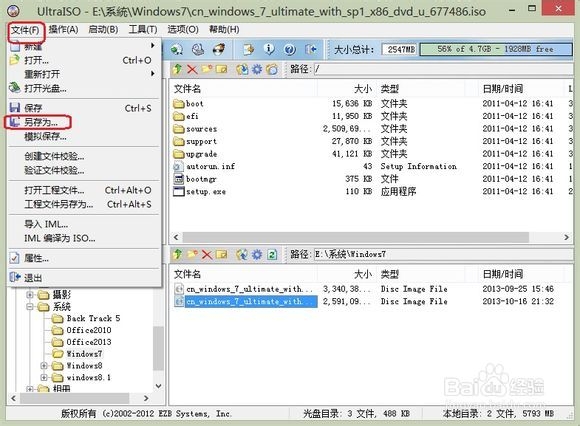Choose 模拟保存... menu entry
The width and height of the screenshot is (580, 426).
(84, 136)
